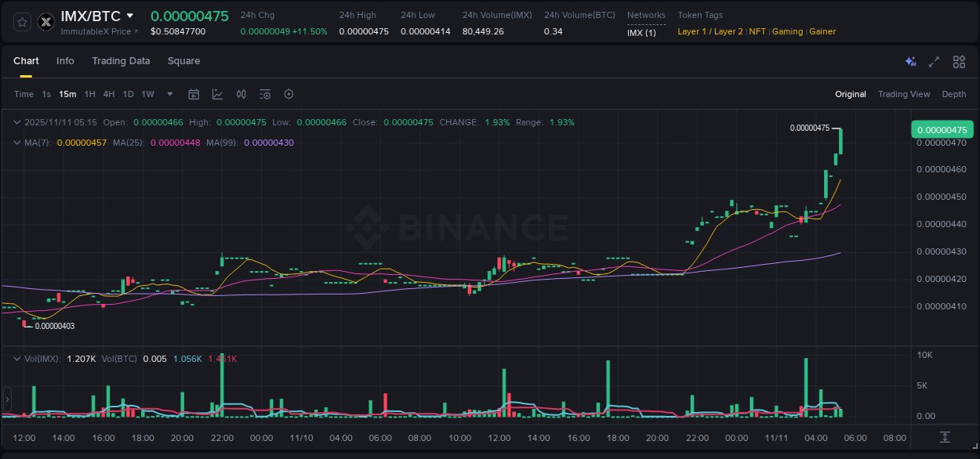This screenshot has width=980, height=459.
Task: Expand chart to fullscreen with arrows icon
Action: (x=934, y=60)
